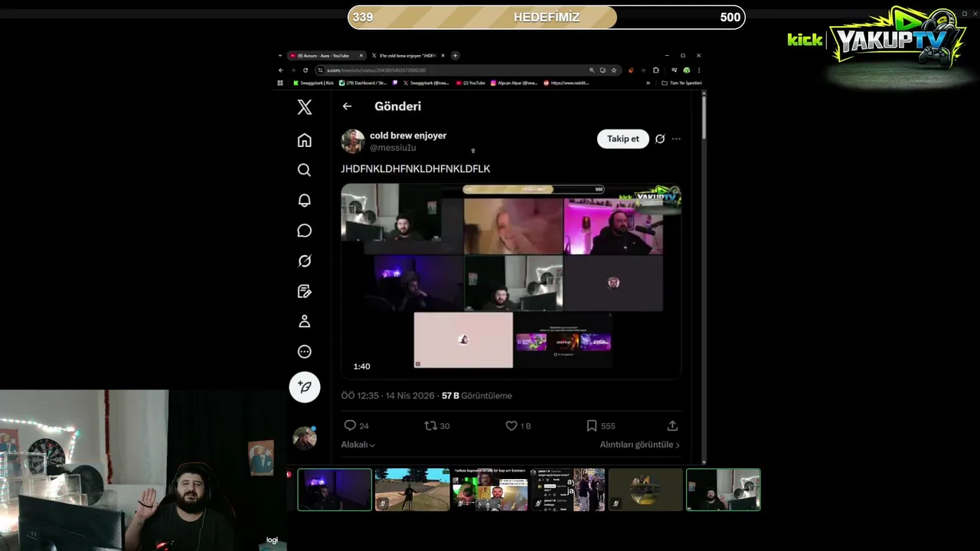980x551 pixels.
Task: Click the page vertical scrollbar thumb
Action: (x=704, y=116)
